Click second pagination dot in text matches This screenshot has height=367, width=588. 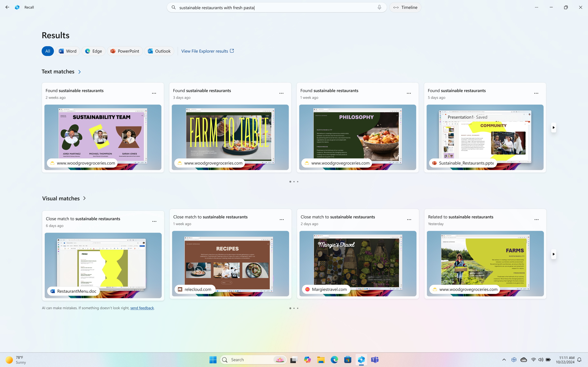[294, 181]
